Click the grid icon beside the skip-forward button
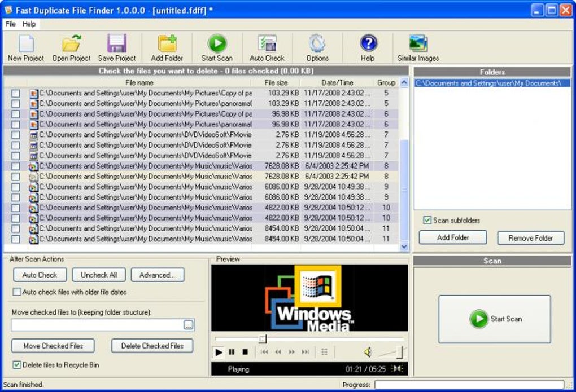 (x=324, y=353)
